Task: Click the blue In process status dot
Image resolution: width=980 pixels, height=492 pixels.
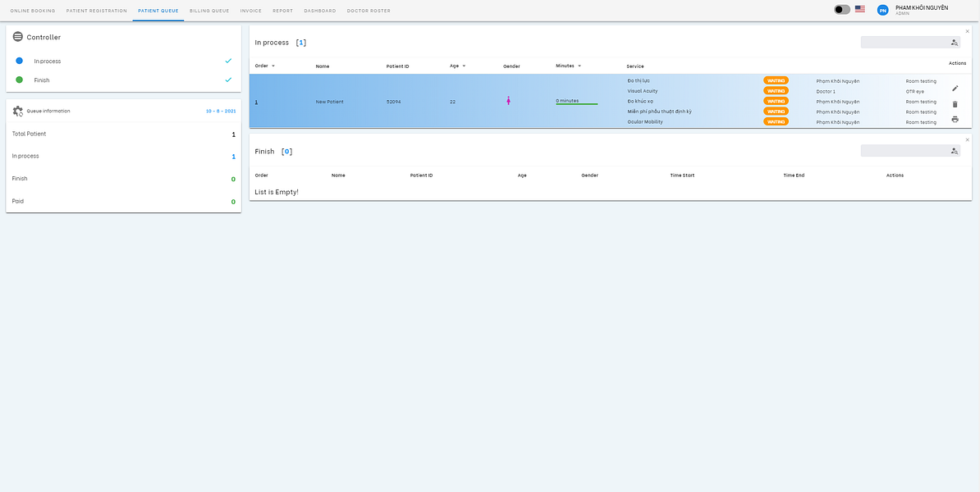Action: coord(20,61)
